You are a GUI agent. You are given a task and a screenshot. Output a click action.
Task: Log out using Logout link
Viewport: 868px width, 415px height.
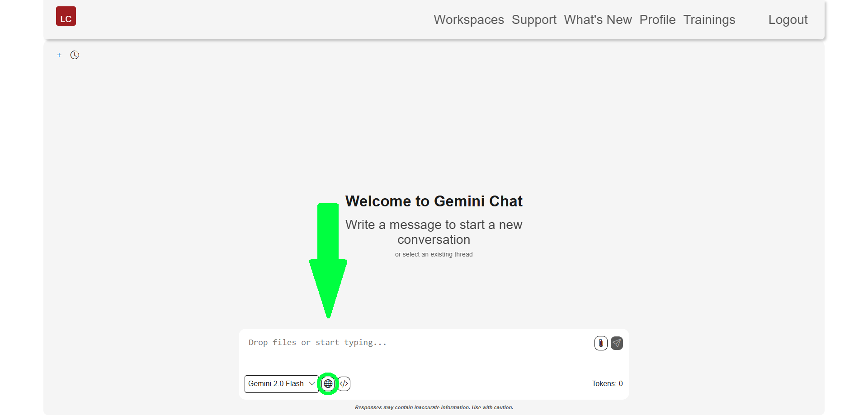(x=788, y=20)
